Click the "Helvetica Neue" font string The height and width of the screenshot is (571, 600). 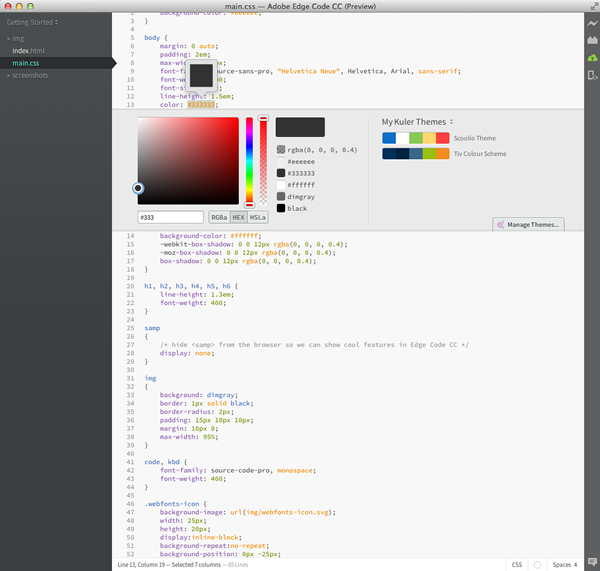308,71
